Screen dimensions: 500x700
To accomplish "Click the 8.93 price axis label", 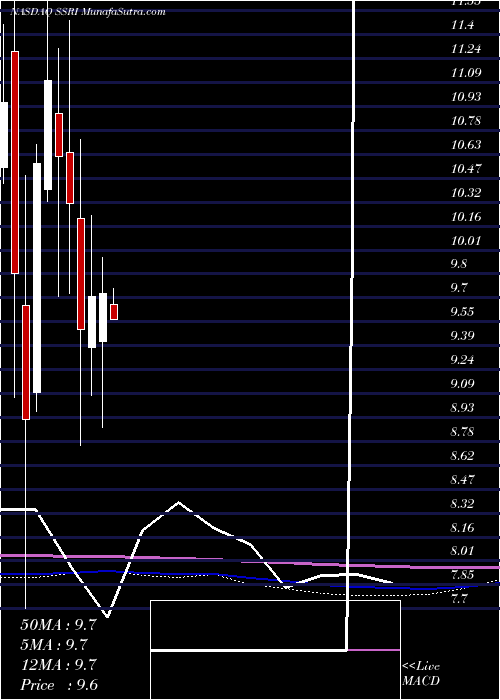I will click(x=463, y=408).
